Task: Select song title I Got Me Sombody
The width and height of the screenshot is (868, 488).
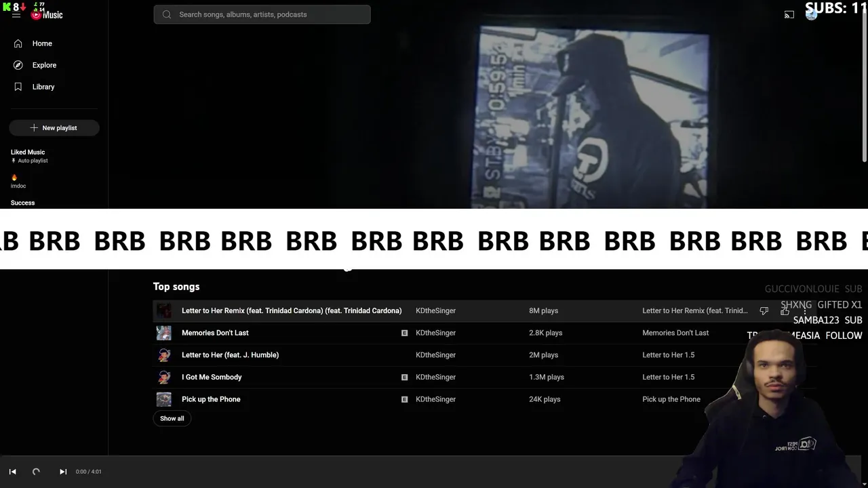Action: 212,377
